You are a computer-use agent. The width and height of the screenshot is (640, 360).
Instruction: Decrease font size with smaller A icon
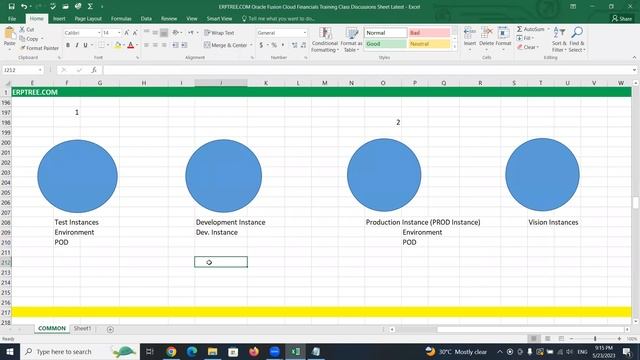pyautogui.click(x=135, y=33)
